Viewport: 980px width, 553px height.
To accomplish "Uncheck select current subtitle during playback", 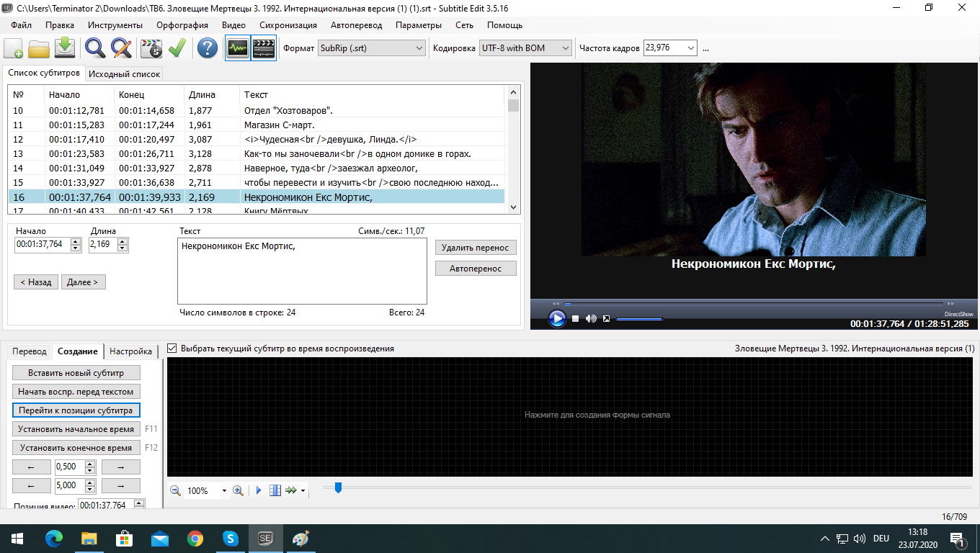I will pyautogui.click(x=171, y=349).
